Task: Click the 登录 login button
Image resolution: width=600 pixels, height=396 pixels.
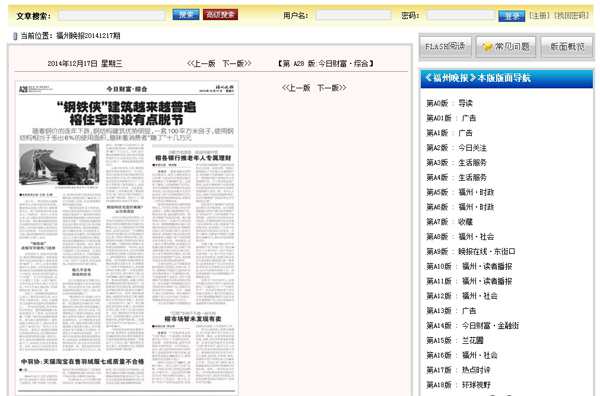Action: (512, 16)
